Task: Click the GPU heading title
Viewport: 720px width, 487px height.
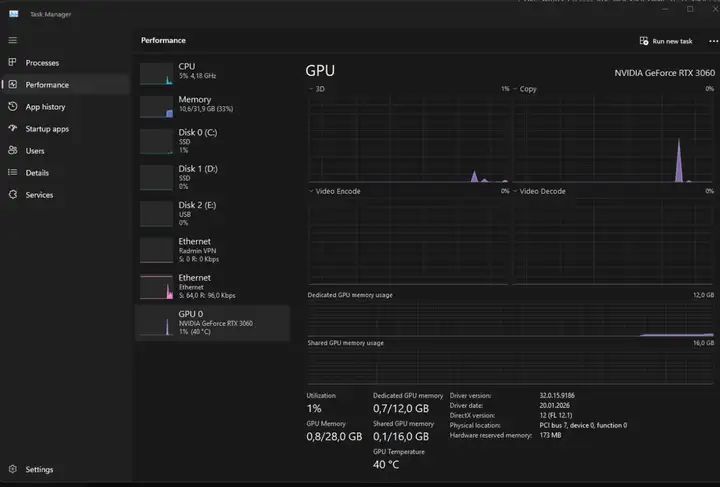Action: coord(320,71)
